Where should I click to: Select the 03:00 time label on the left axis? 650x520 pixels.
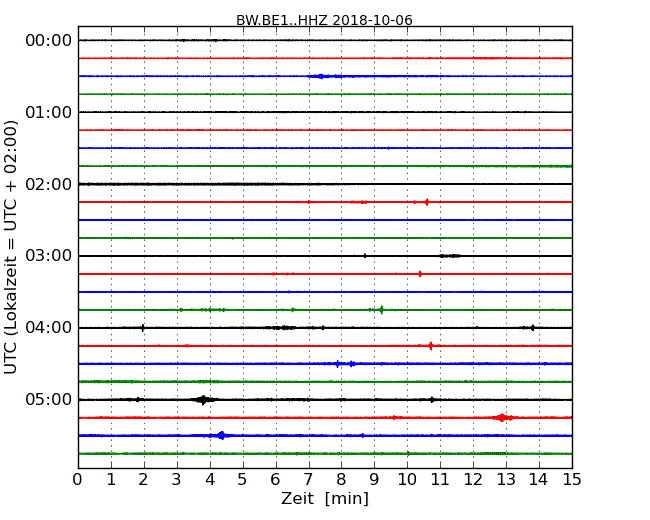pyautogui.click(x=49, y=255)
